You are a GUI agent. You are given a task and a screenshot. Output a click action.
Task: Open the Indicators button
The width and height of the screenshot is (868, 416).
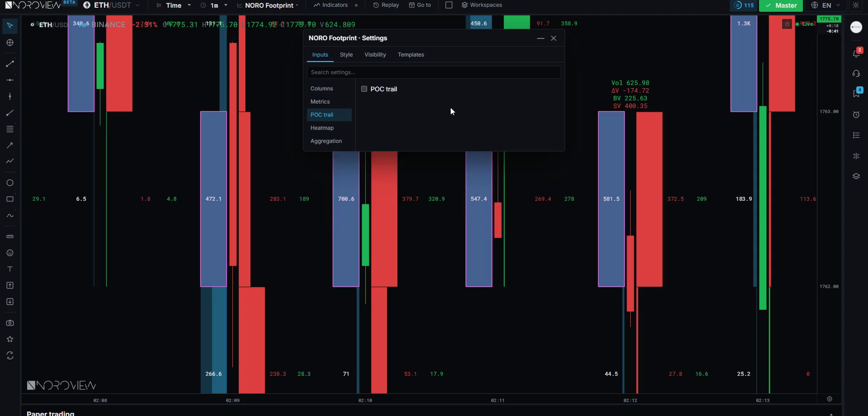331,5
